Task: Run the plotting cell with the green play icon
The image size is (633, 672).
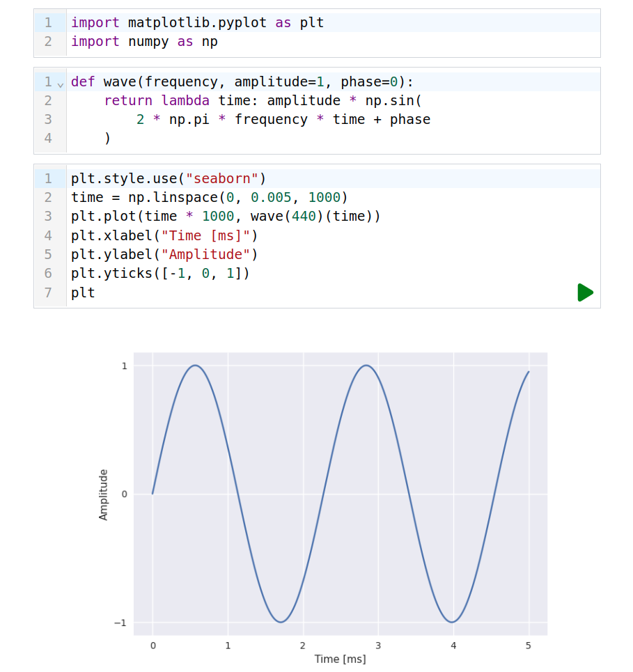Action: point(586,292)
